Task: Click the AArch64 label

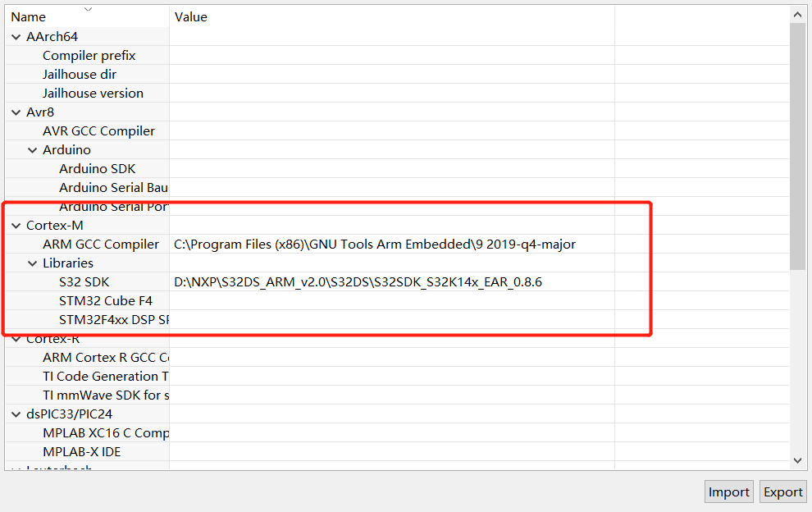Action: tap(52, 37)
